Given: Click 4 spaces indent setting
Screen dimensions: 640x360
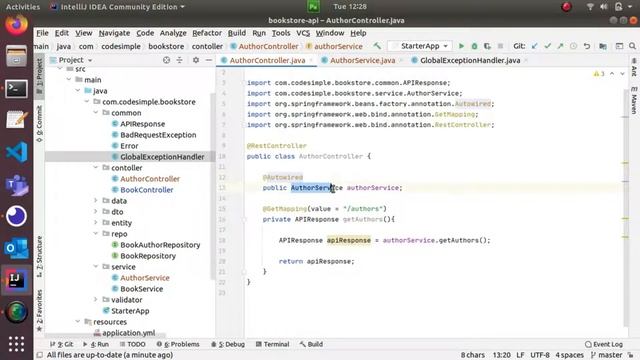Looking at the screenshot, I should coord(569,355).
